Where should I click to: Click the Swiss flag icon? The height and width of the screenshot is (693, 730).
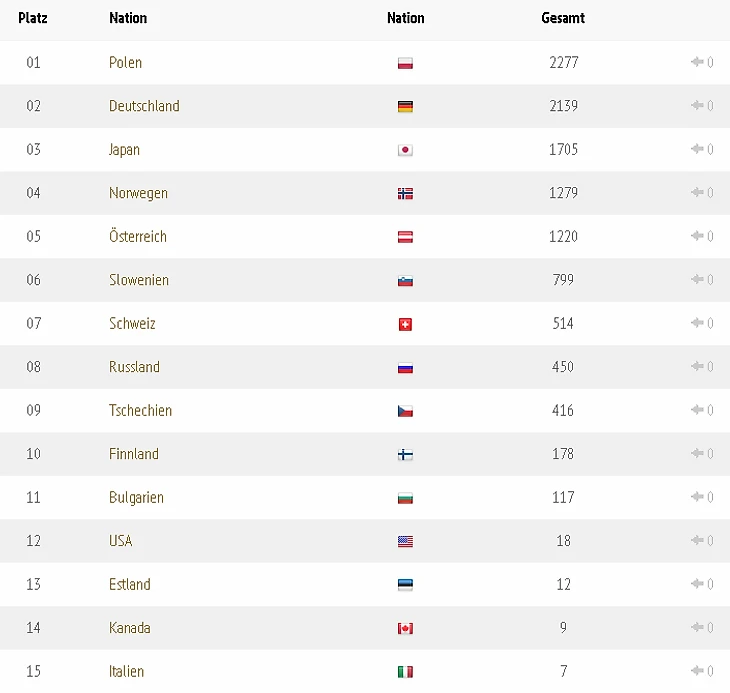405,324
